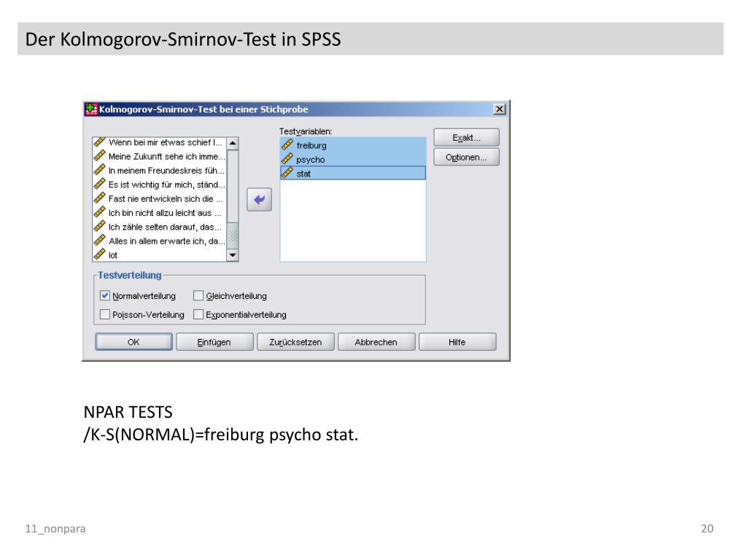
Task: Select the ruler icon next to freiburg
Action: tap(287, 145)
